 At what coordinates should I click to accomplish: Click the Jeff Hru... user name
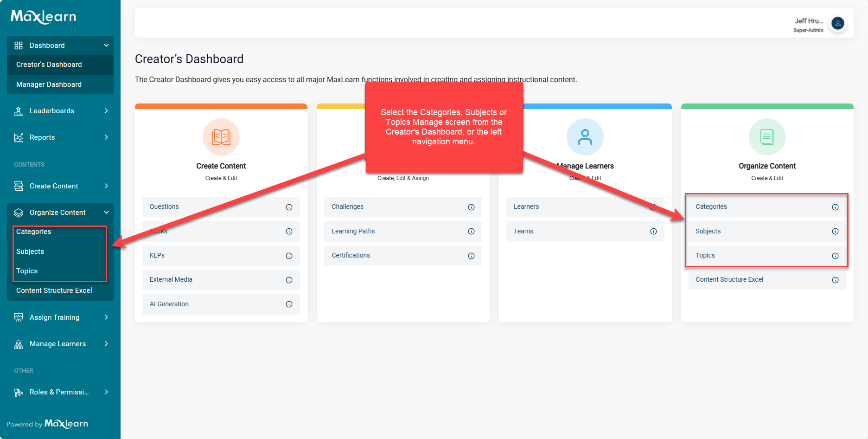pyautogui.click(x=809, y=21)
